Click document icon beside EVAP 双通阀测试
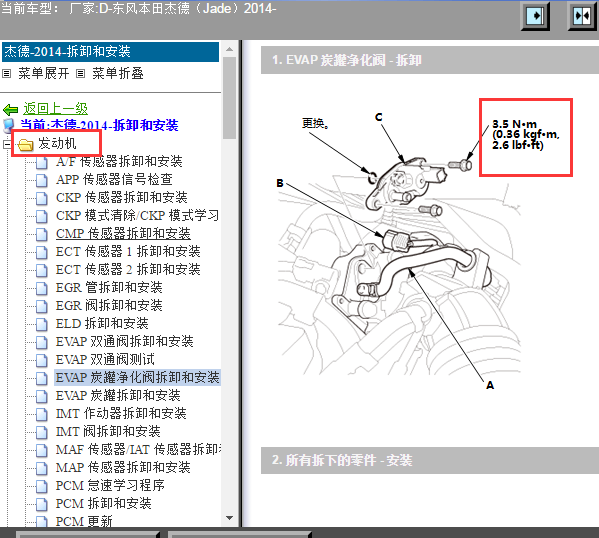The height and width of the screenshot is (538, 599). pyautogui.click(x=42, y=360)
